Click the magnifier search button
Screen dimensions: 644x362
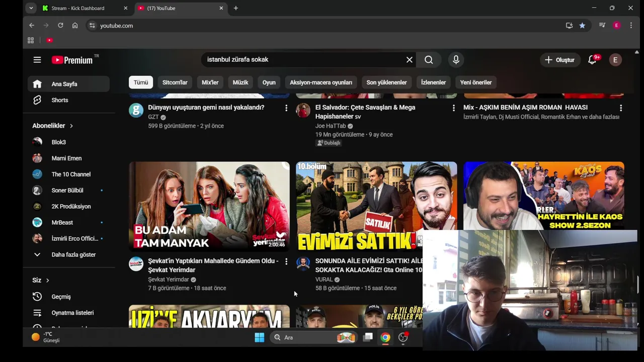(429, 60)
